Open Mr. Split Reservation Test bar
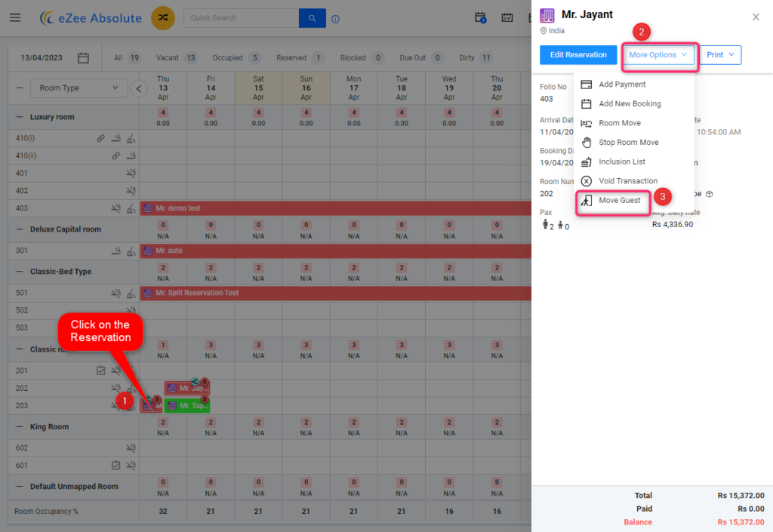773x532 pixels. tap(336, 293)
